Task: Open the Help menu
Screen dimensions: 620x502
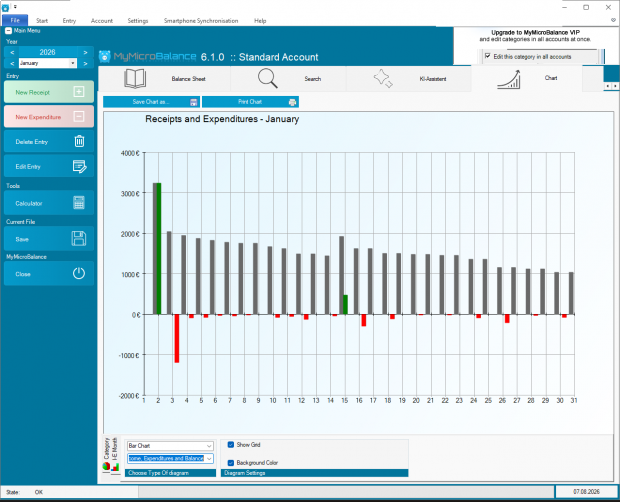Action: pyautogui.click(x=260, y=21)
